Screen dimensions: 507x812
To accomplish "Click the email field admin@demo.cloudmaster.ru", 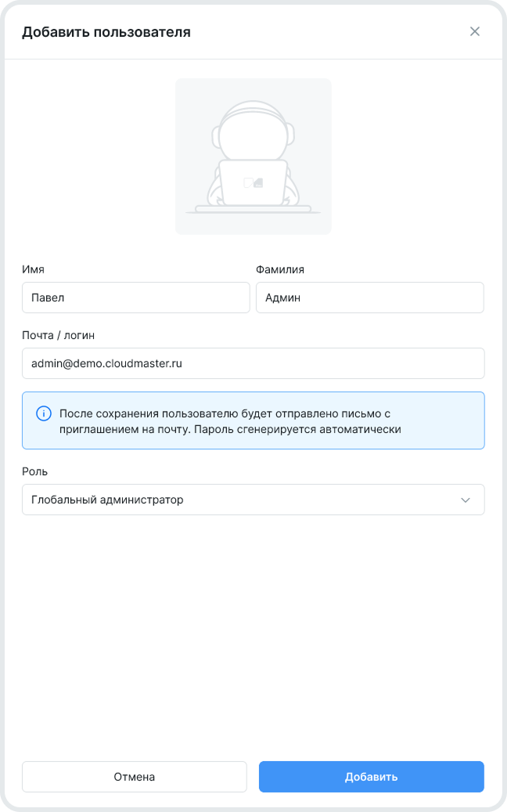I will pos(253,363).
